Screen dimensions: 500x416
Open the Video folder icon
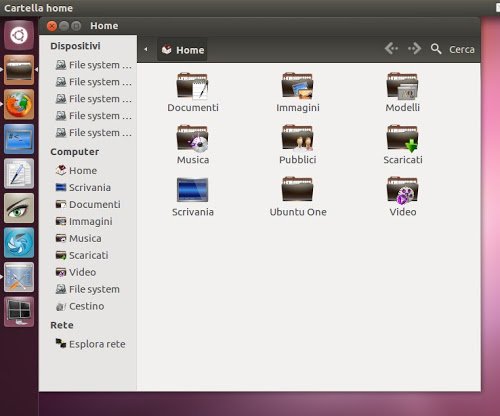402,190
